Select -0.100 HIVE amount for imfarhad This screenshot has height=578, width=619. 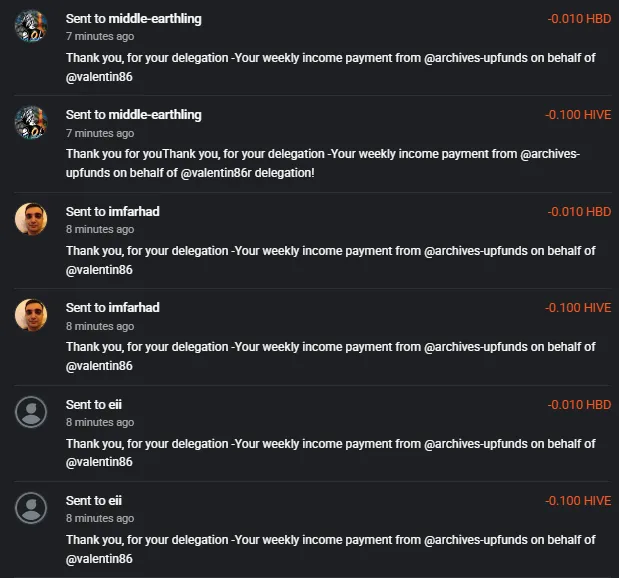pyautogui.click(x=578, y=308)
